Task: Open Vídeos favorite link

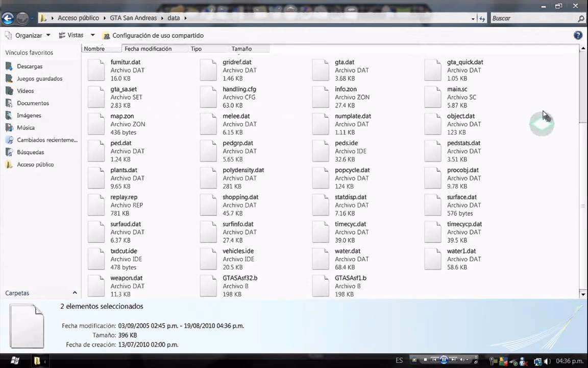Action: click(x=20, y=91)
